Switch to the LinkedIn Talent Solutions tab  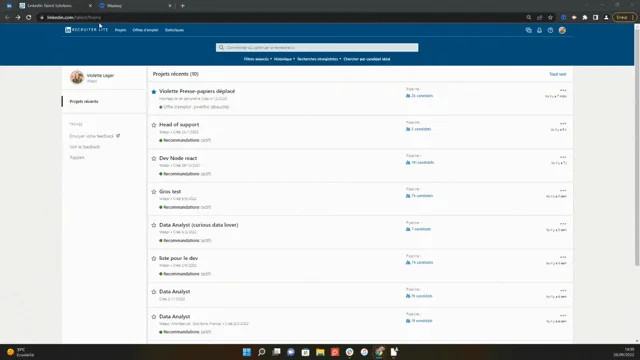(55, 6)
